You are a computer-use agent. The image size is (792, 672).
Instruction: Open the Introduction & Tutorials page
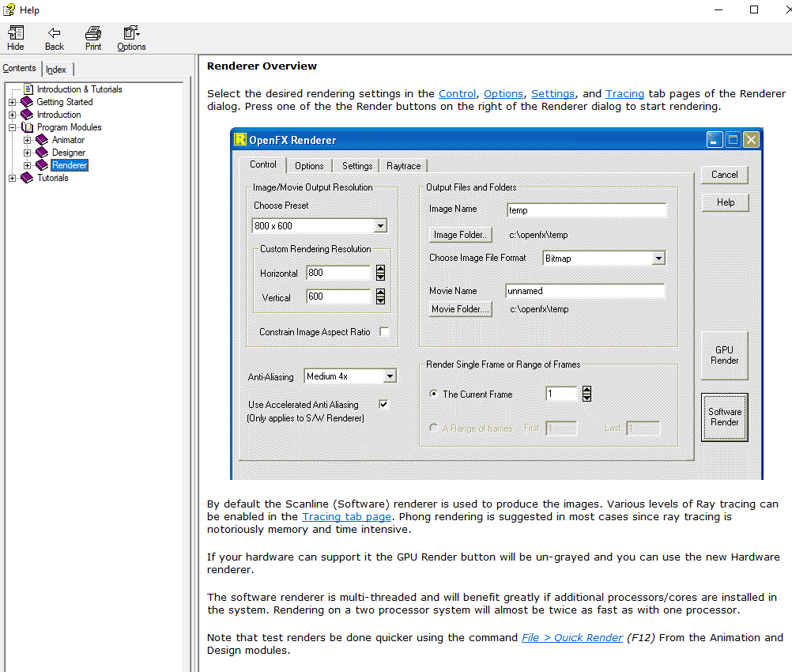(x=79, y=89)
